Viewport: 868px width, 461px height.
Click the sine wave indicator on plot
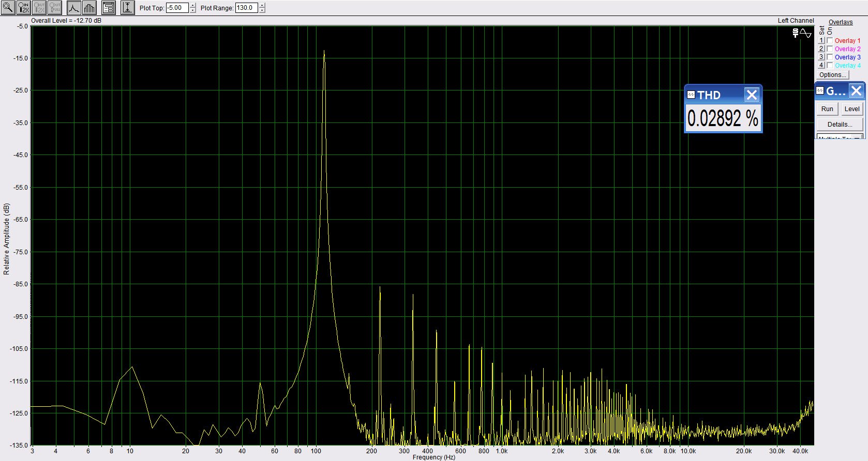pos(805,33)
